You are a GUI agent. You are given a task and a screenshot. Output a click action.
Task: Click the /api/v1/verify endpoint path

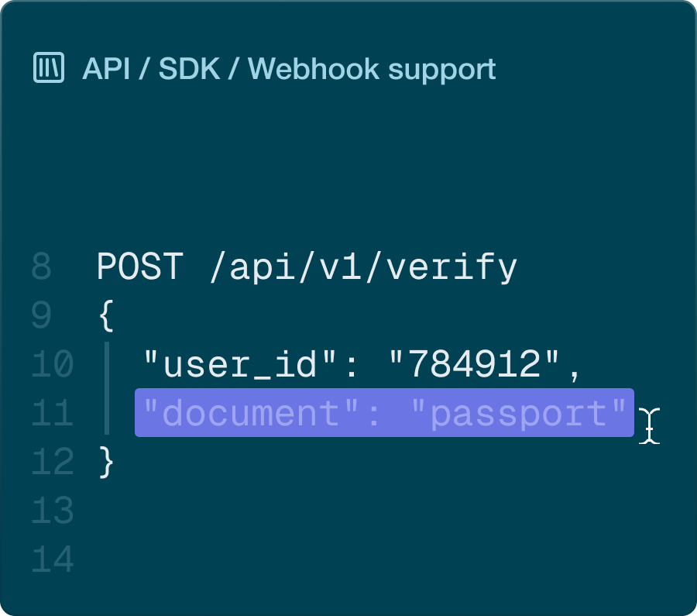pos(363,267)
